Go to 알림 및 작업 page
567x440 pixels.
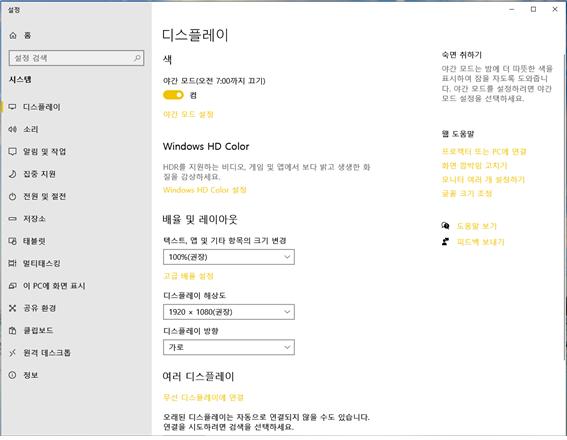click(76, 152)
